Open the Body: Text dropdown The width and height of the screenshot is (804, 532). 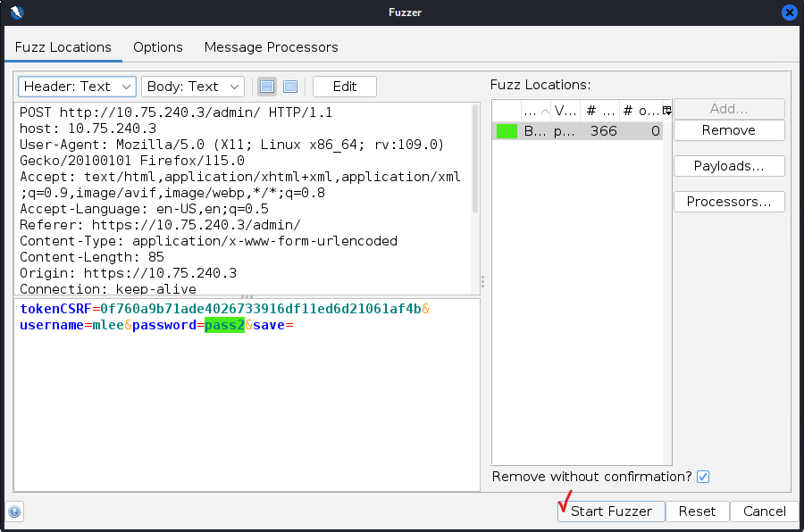(x=193, y=87)
